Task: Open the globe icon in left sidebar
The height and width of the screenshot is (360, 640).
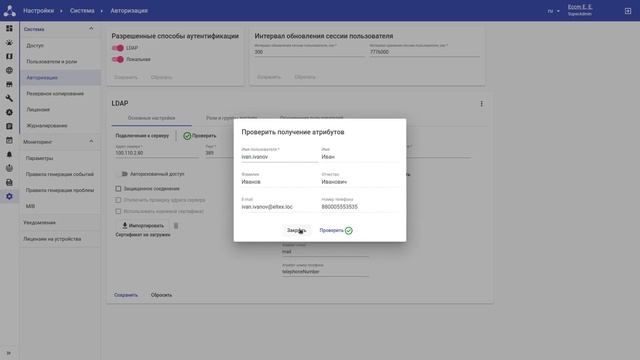Action: pos(9,70)
